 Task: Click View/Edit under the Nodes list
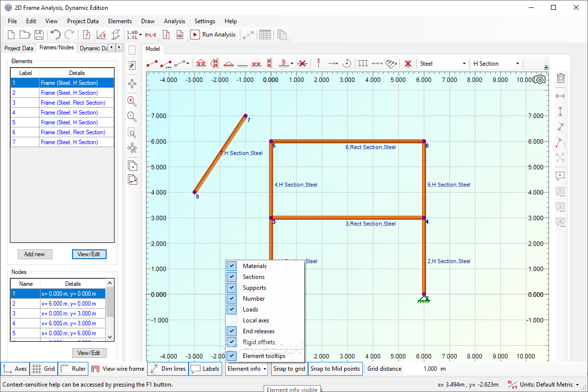(89, 353)
